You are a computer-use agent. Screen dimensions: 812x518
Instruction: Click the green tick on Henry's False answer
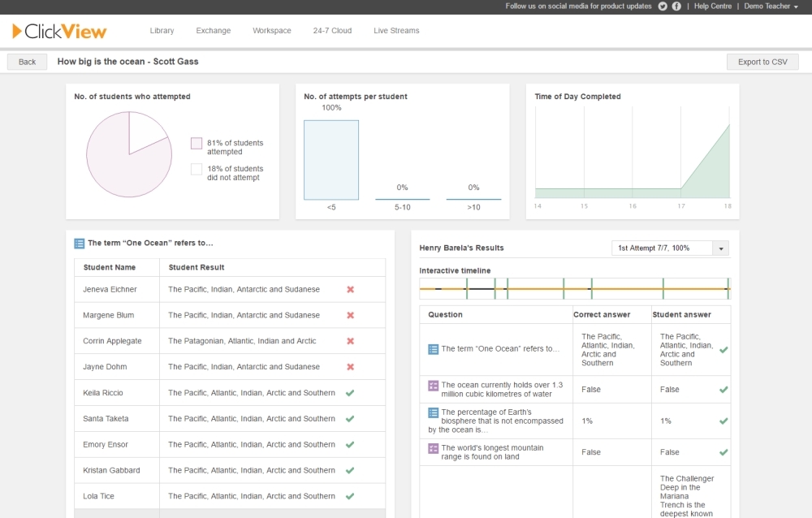[722, 389]
